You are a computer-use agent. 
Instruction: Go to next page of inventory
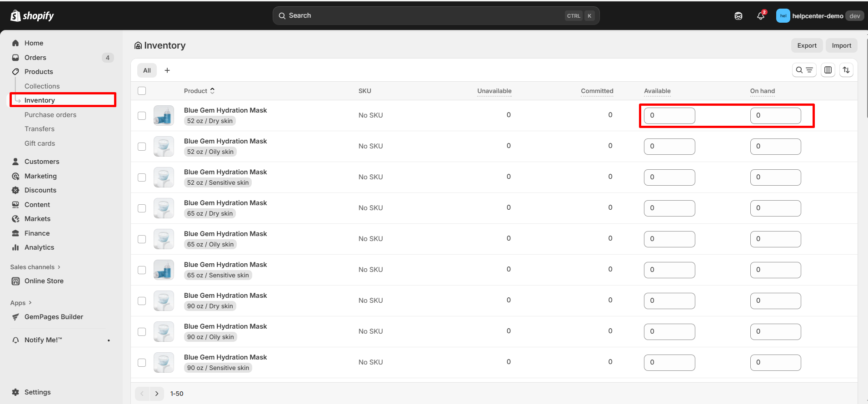tap(157, 394)
